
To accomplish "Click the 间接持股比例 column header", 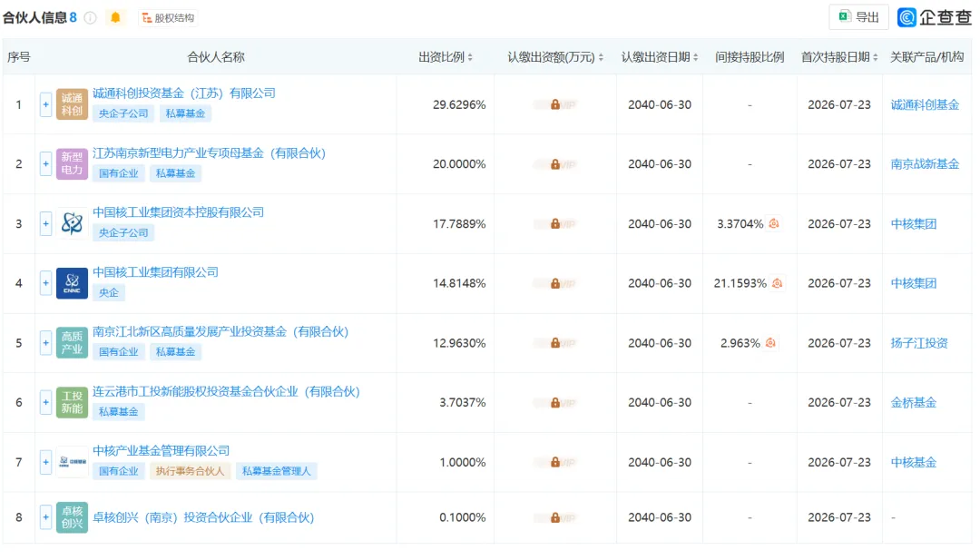I will (x=750, y=57).
